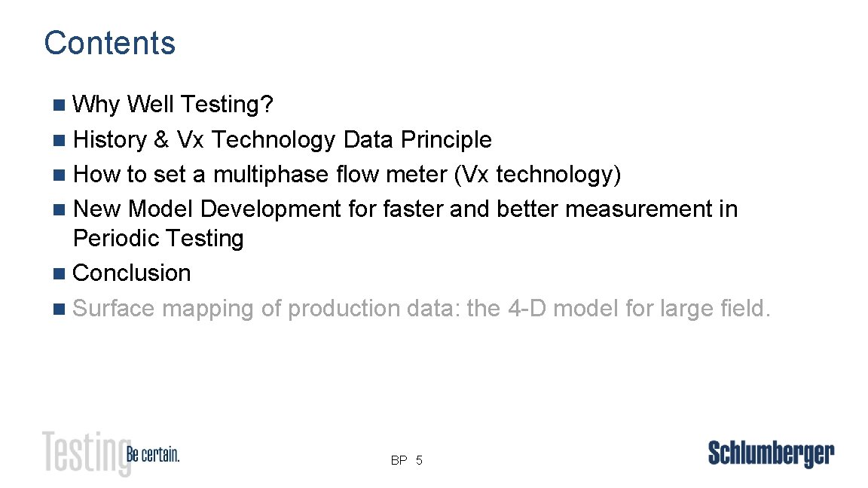Click 'History & Vx Technology Data Principle' line
Viewport: 868px width, 488px height.
[x=283, y=140]
